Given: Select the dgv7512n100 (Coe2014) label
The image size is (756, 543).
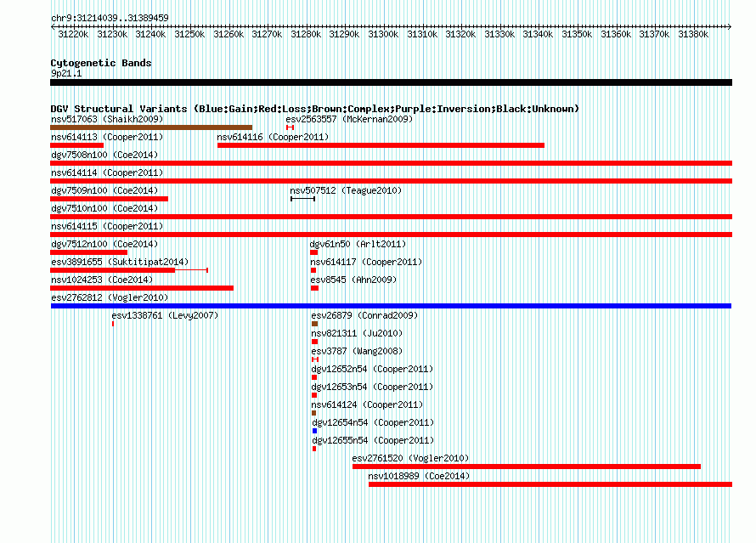Looking at the screenshot, I should point(104,244).
